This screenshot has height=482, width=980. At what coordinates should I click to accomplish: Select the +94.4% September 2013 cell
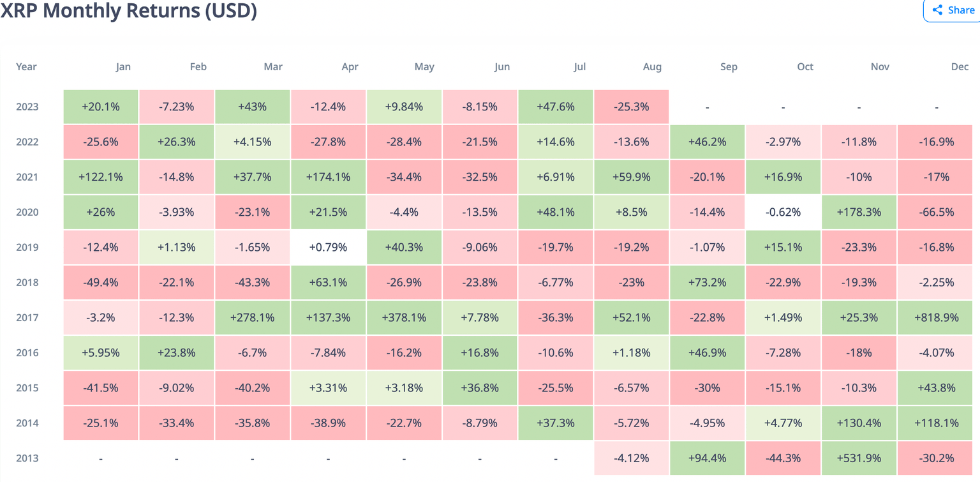pyautogui.click(x=707, y=458)
